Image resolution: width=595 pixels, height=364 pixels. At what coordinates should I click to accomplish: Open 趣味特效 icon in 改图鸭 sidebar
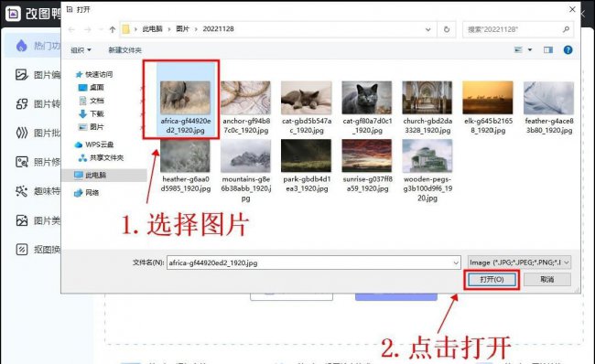[22, 191]
